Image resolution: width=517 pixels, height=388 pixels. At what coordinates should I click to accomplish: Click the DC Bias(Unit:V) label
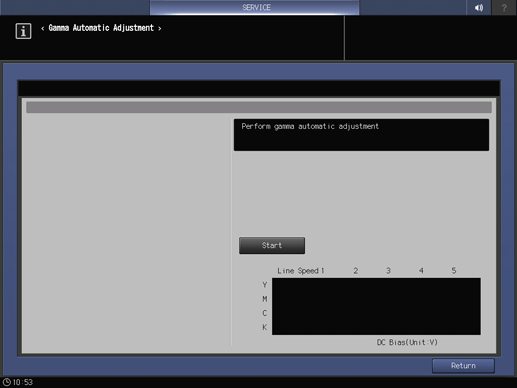407,342
